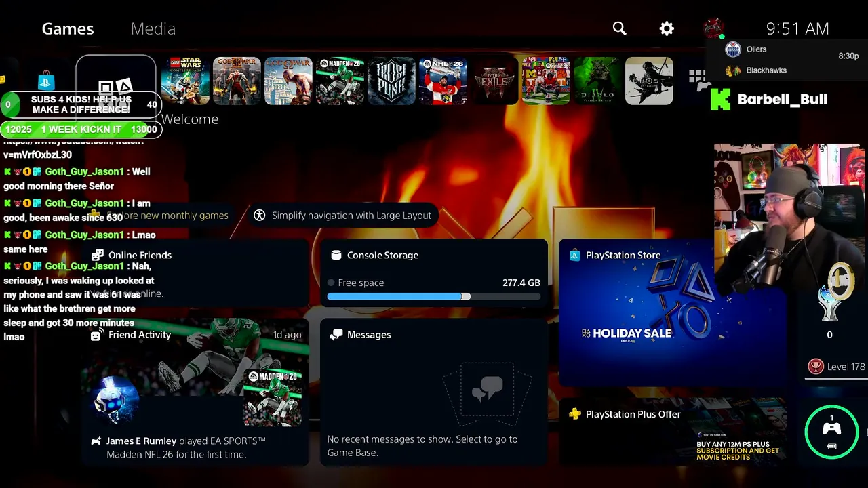Click the 277.4 GB free space value
This screenshot has width=868, height=488.
[x=521, y=283]
